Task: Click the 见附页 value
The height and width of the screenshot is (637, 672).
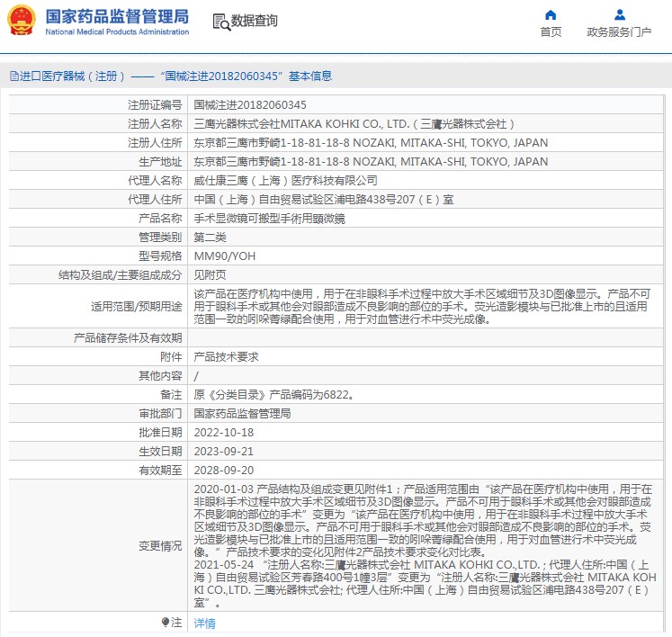Action: [210, 274]
